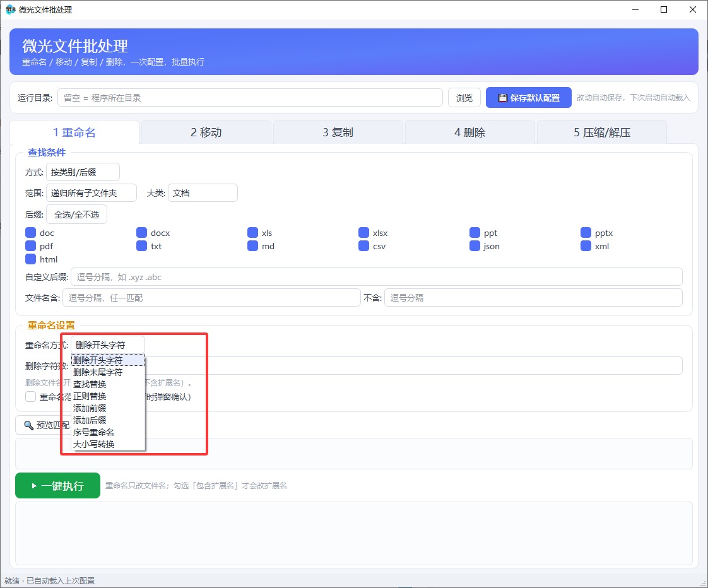The image size is (708, 588).
Task: Uncheck the pptx suffix checkbox
Action: [586, 233]
